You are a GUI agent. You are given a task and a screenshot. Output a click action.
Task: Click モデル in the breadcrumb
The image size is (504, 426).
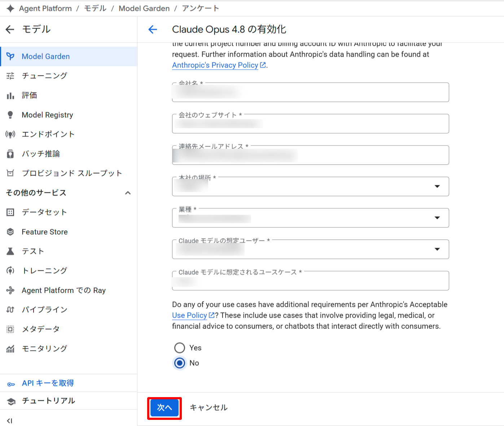tap(95, 8)
